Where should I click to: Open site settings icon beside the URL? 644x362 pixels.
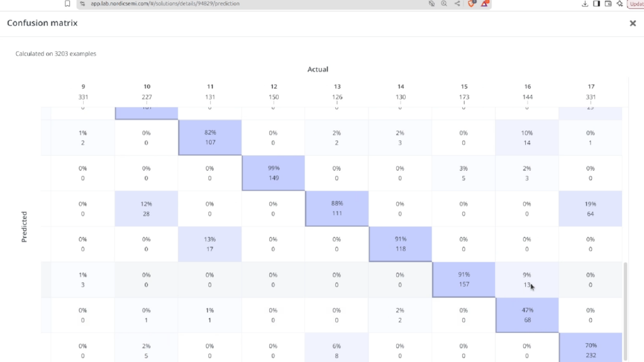tap(82, 4)
